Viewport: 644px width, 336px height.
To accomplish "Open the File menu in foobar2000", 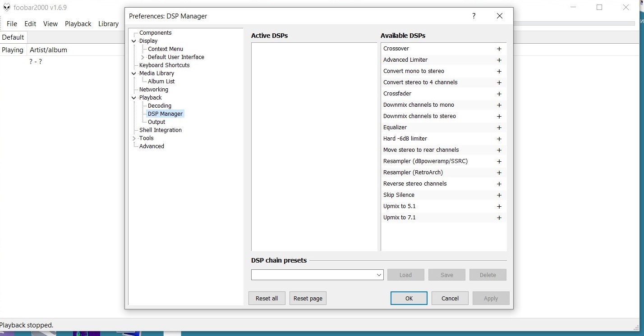I will pyautogui.click(x=12, y=24).
